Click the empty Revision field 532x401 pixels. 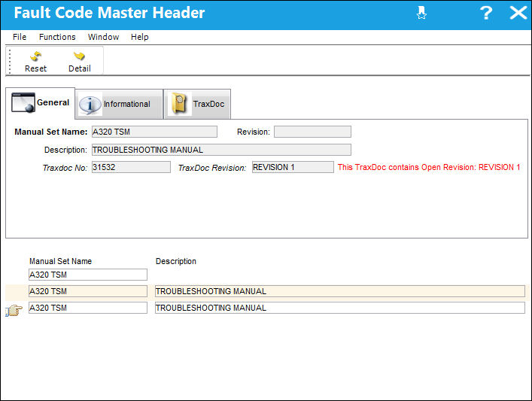click(x=312, y=132)
